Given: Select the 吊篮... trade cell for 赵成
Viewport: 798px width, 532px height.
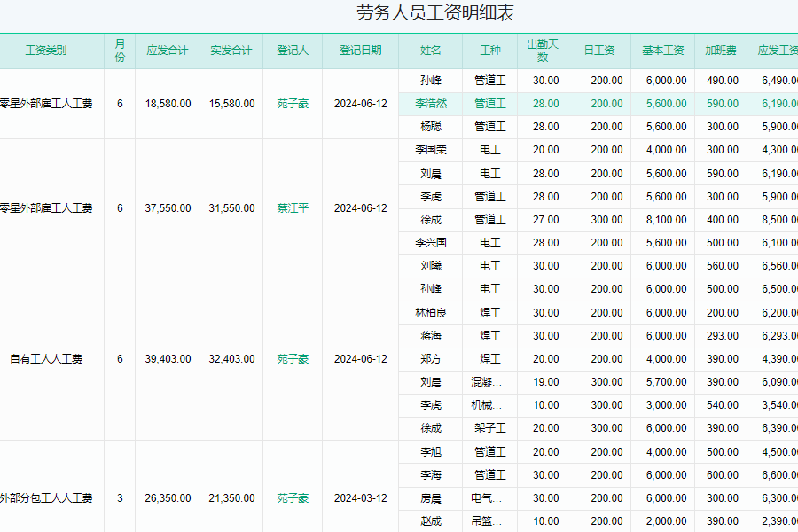Looking at the screenshot, I should pyautogui.click(x=490, y=520).
